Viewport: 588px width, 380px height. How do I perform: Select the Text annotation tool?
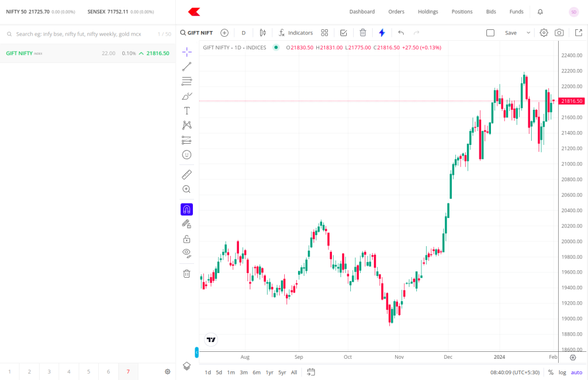click(187, 110)
